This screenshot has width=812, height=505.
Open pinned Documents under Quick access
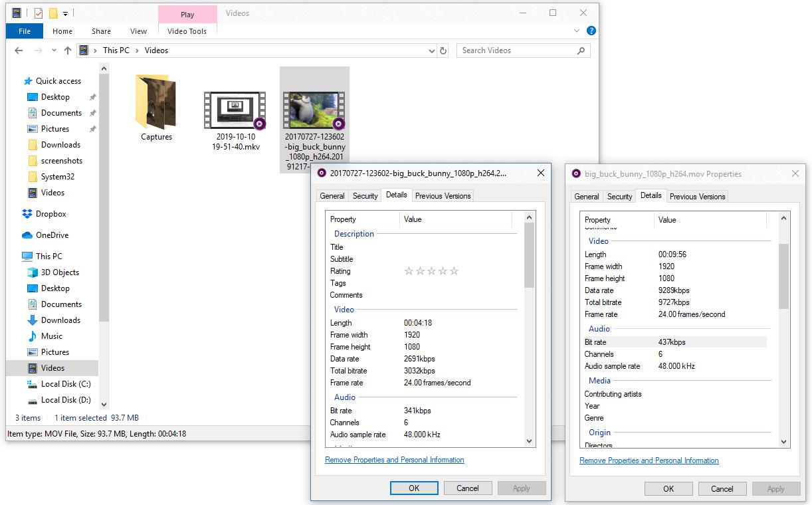(x=61, y=113)
